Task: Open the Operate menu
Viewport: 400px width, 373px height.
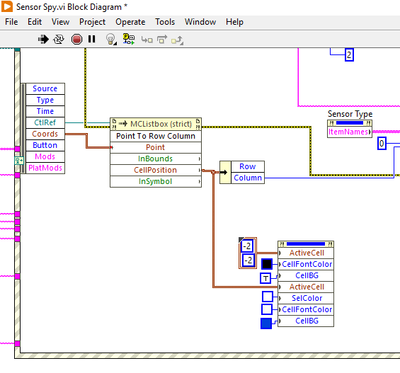Action: click(130, 22)
